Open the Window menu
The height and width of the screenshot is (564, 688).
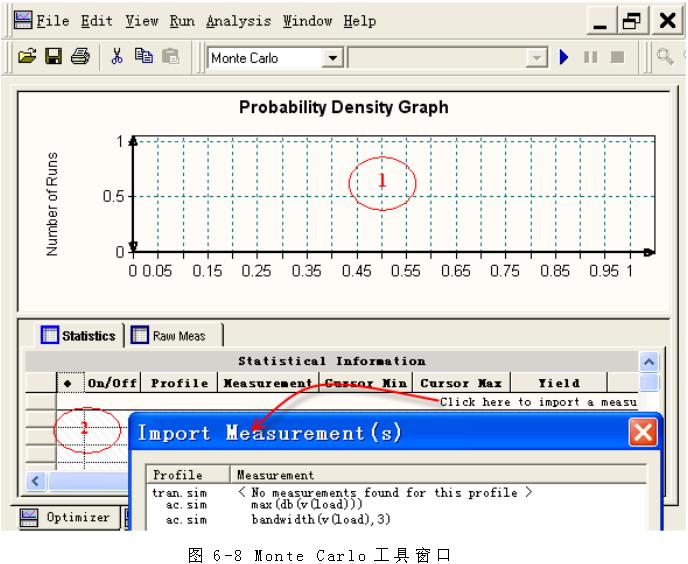click(307, 21)
